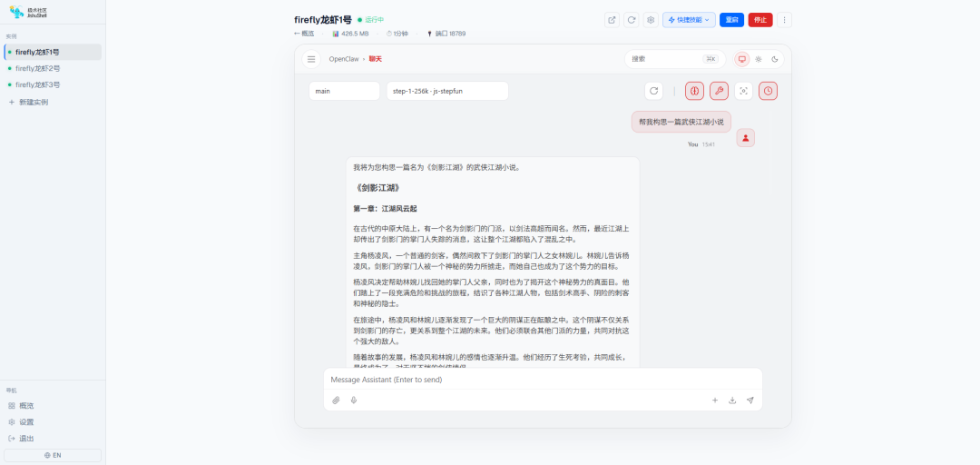980x465 pixels.
Task: Select the system theme monitor icon
Action: (742, 59)
